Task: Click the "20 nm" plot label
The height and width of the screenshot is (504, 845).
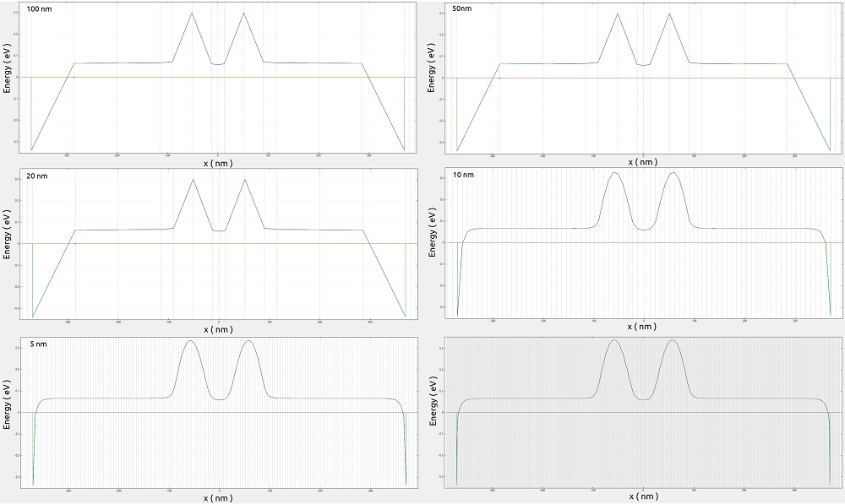Action: click(37, 176)
